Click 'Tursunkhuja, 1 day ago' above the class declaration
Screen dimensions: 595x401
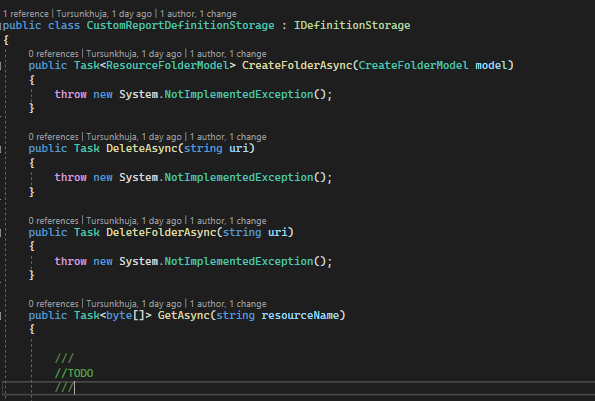pyautogui.click(x=104, y=14)
